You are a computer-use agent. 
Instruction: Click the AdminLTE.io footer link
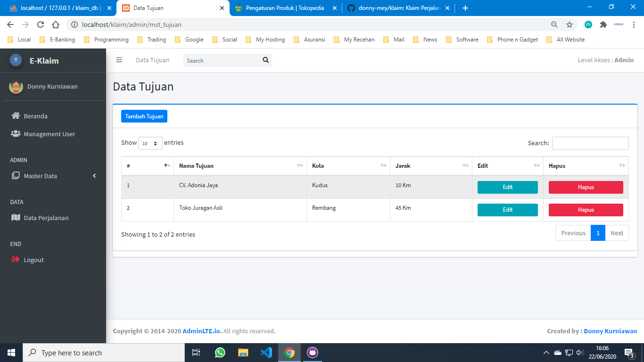click(202, 331)
